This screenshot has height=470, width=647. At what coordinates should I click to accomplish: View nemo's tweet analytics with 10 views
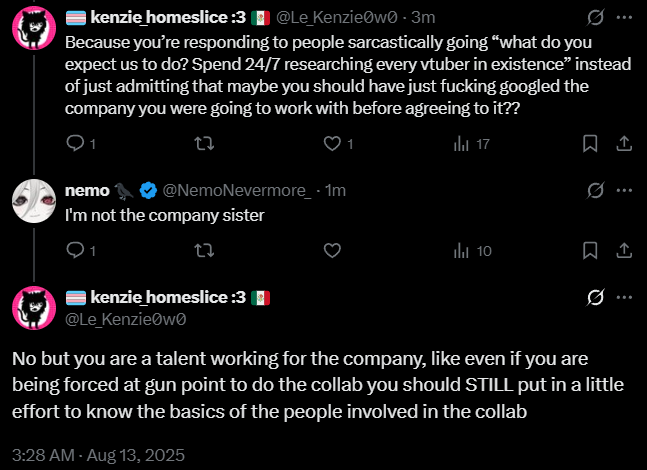click(463, 251)
